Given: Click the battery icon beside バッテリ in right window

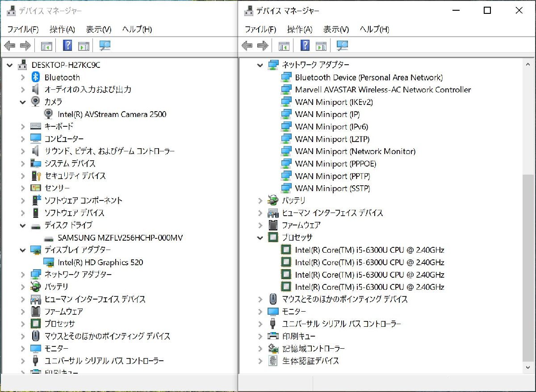Looking at the screenshot, I should coord(273,200).
